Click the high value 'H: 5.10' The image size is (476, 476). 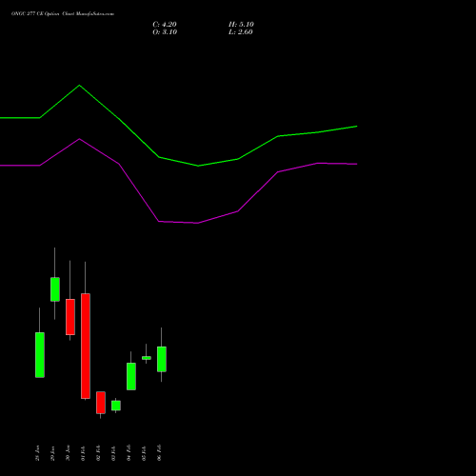(x=241, y=25)
